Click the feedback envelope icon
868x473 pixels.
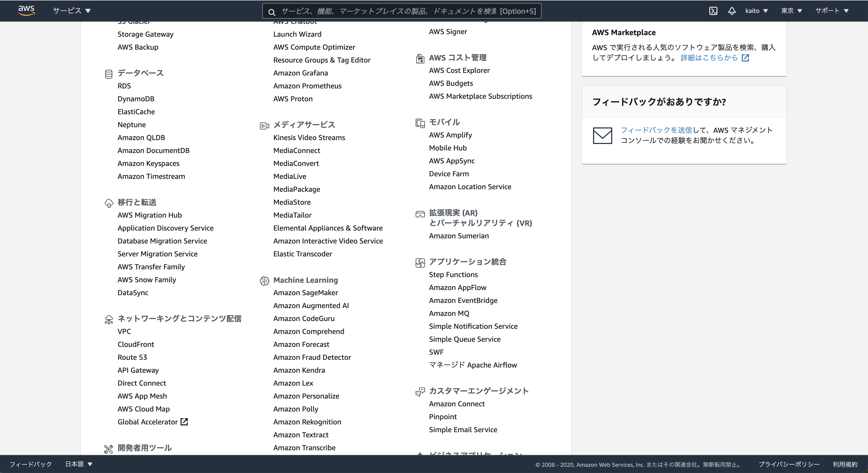[602, 135]
